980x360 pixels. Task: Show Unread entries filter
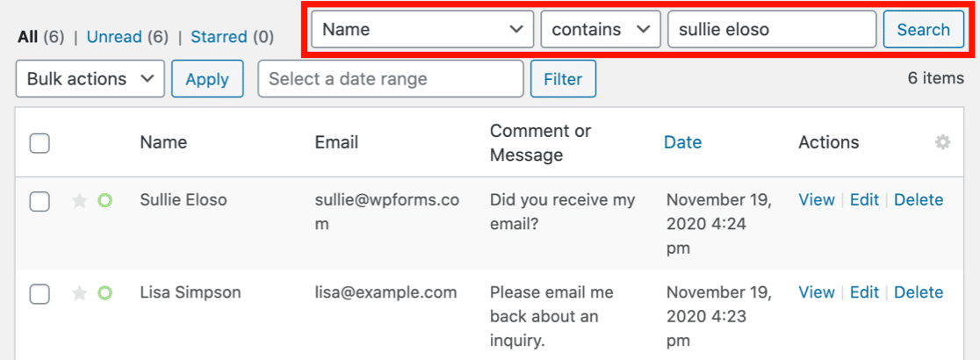pyautogui.click(x=126, y=37)
